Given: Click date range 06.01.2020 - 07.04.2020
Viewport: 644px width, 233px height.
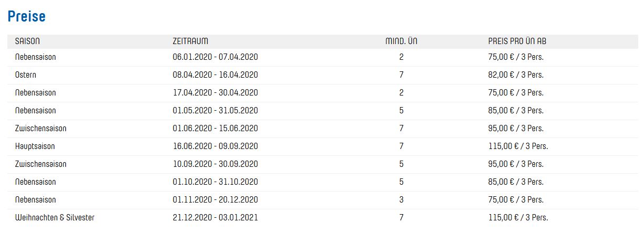Looking at the screenshot, I should click(x=215, y=57).
